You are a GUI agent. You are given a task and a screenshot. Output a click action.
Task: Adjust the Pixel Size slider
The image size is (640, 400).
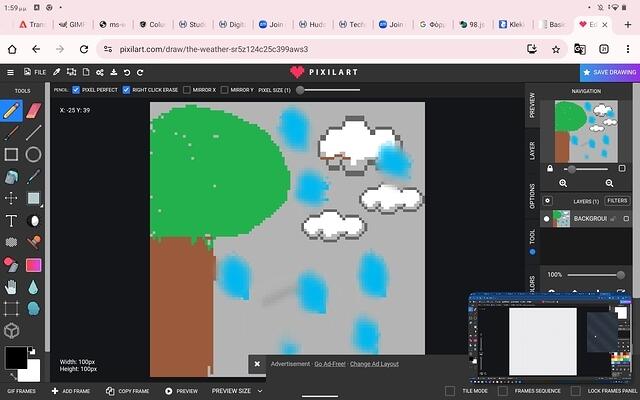(300, 90)
